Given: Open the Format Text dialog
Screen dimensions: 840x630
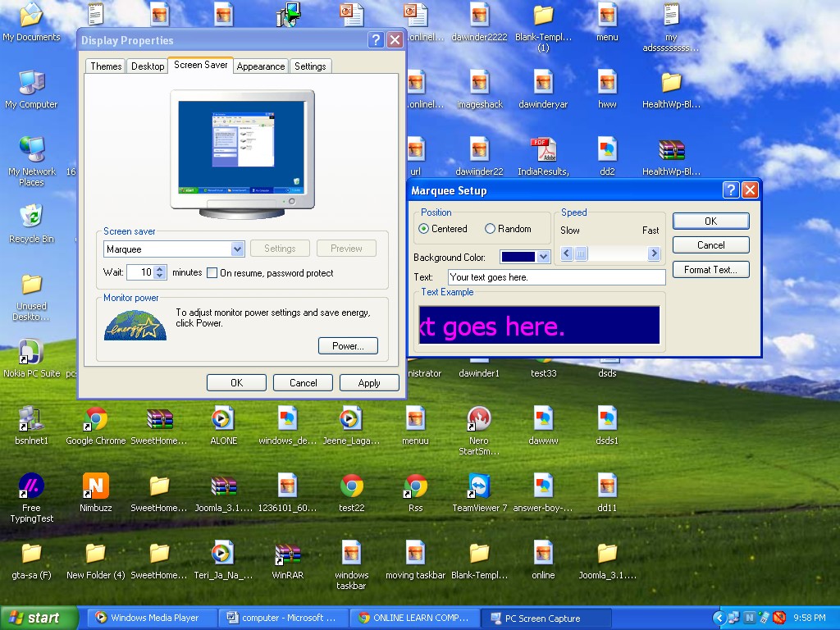Looking at the screenshot, I should coord(710,269).
